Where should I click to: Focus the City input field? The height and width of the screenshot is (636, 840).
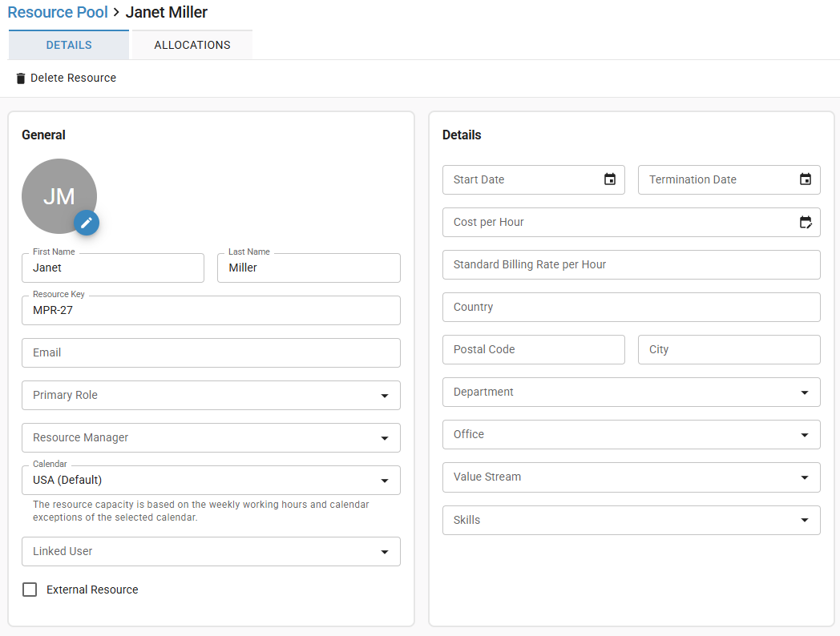(x=729, y=349)
